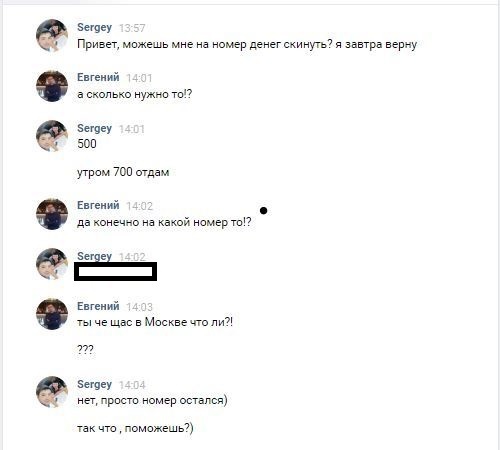
Task: Click Sergey's name above the 500 message
Action: pyautogui.click(x=94, y=128)
